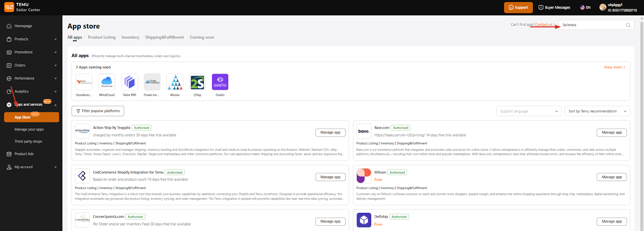Open the Rithum app logo

[364, 176]
